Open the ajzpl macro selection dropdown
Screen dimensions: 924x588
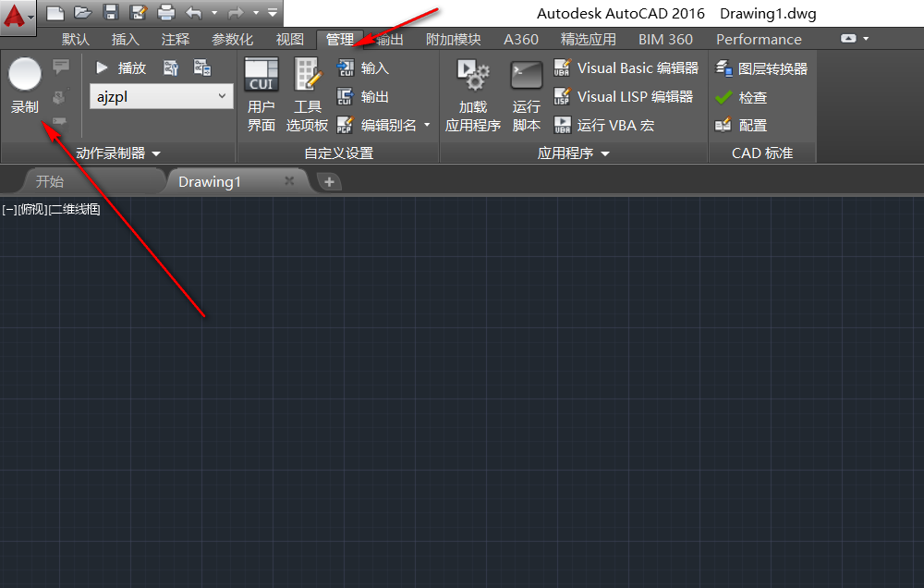[x=161, y=96]
